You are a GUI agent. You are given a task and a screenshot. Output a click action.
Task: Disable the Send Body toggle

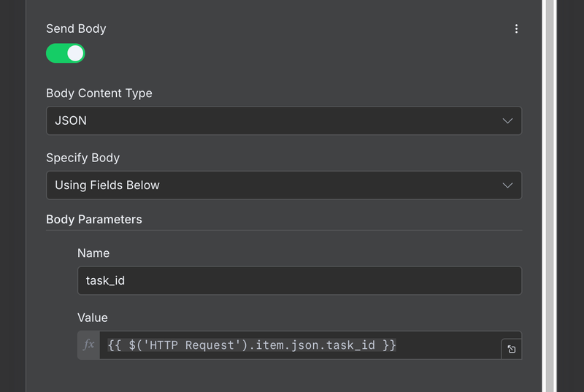[x=66, y=53]
